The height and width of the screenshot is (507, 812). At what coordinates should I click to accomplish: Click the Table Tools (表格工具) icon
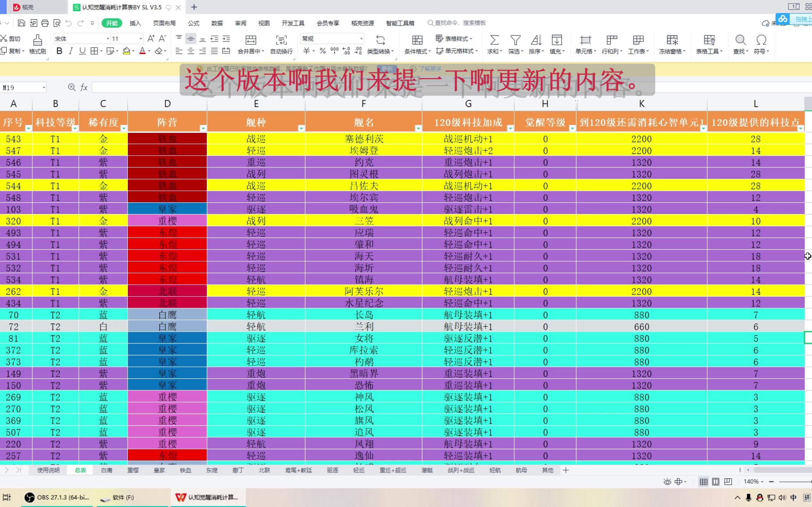tap(709, 40)
